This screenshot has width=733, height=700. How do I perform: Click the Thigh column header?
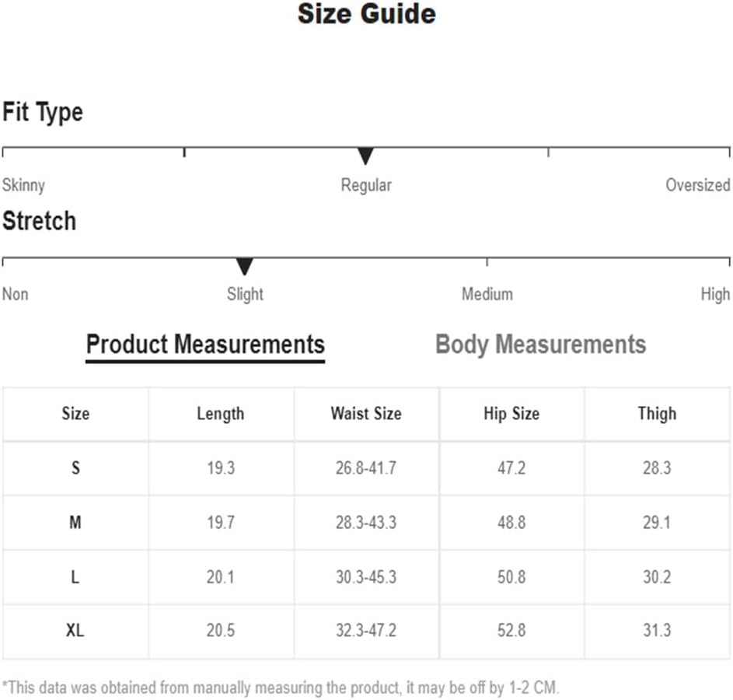click(x=657, y=414)
